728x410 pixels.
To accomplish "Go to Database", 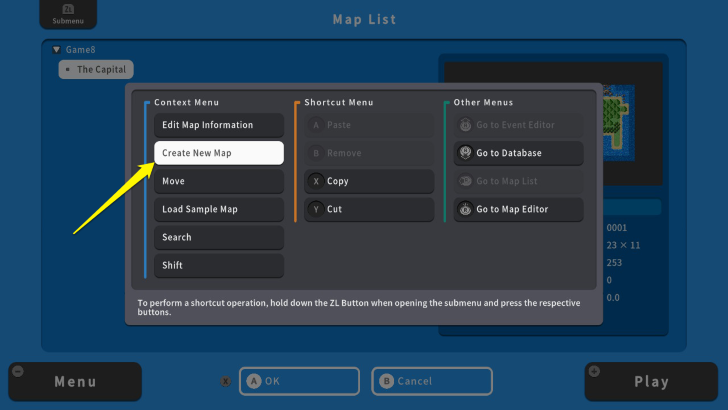I will click(x=519, y=153).
